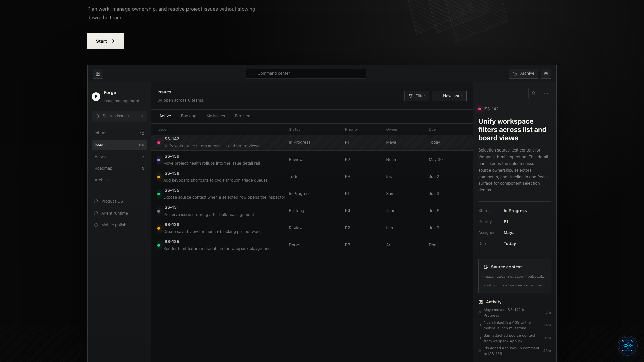Switch to the Blocked tab
644x362 pixels.
click(243, 116)
